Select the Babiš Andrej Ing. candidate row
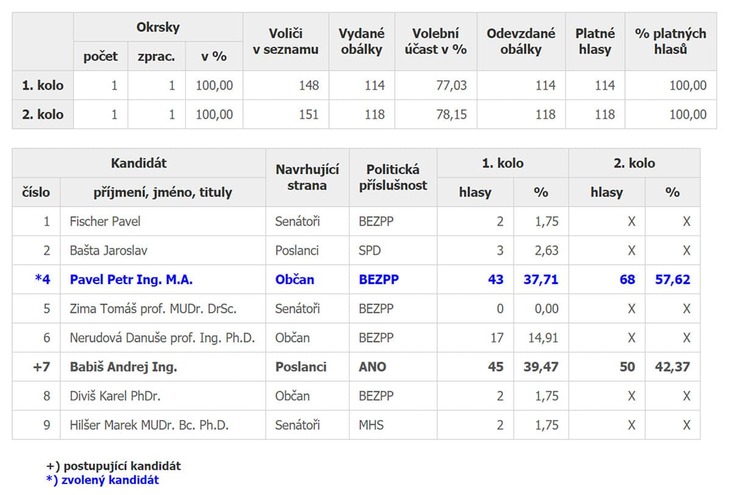 tap(356, 367)
